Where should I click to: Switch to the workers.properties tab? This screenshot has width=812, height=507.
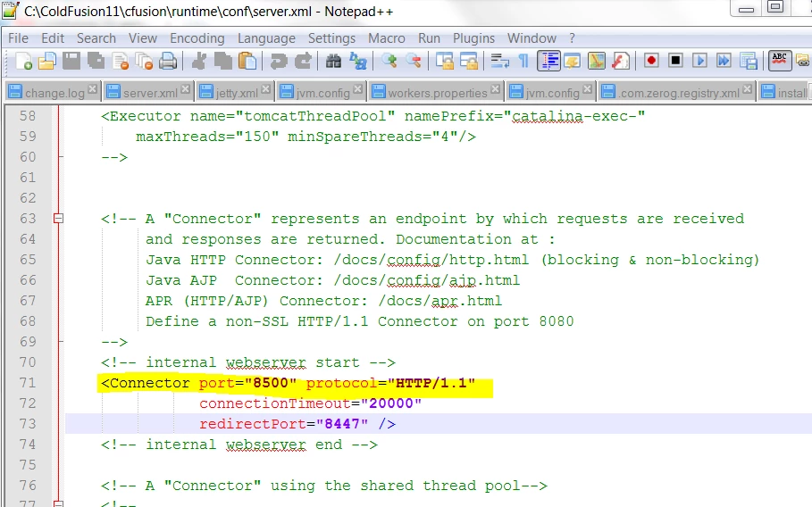click(x=437, y=93)
